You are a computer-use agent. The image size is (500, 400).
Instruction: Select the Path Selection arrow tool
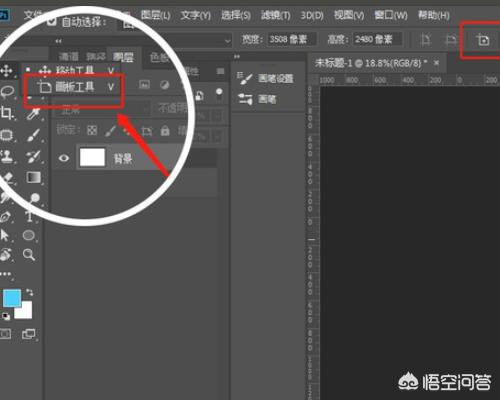(5, 235)
